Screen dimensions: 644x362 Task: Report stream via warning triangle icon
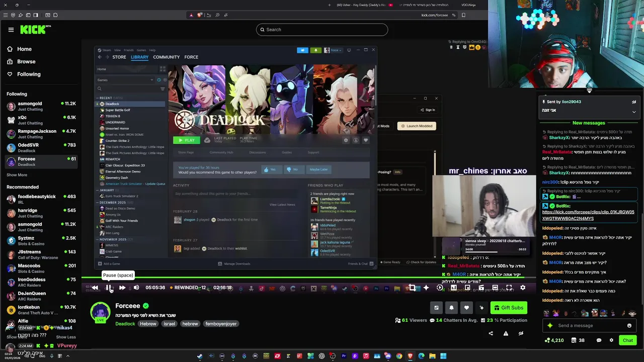[506, 333]
